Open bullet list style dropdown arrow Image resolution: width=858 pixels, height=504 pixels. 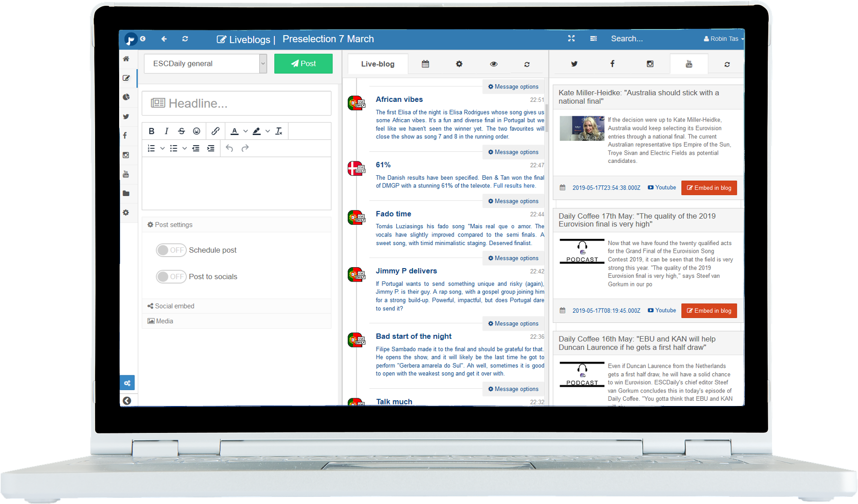184,148
